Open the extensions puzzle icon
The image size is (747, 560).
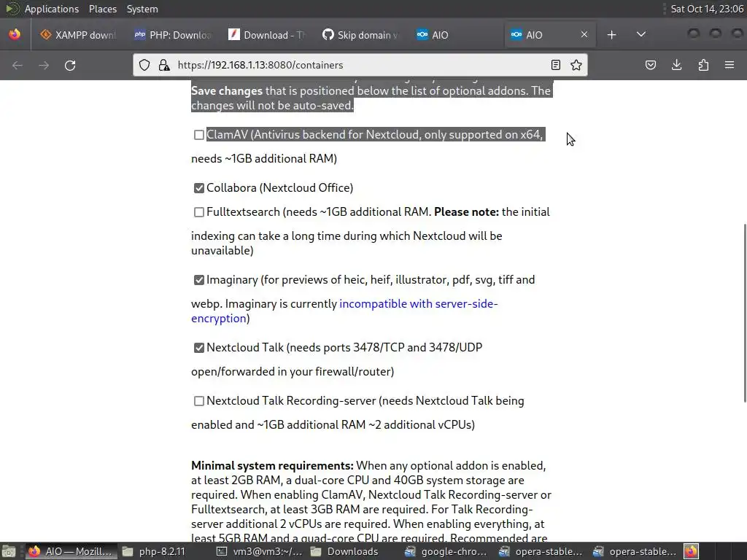click(x=703, y=65)
